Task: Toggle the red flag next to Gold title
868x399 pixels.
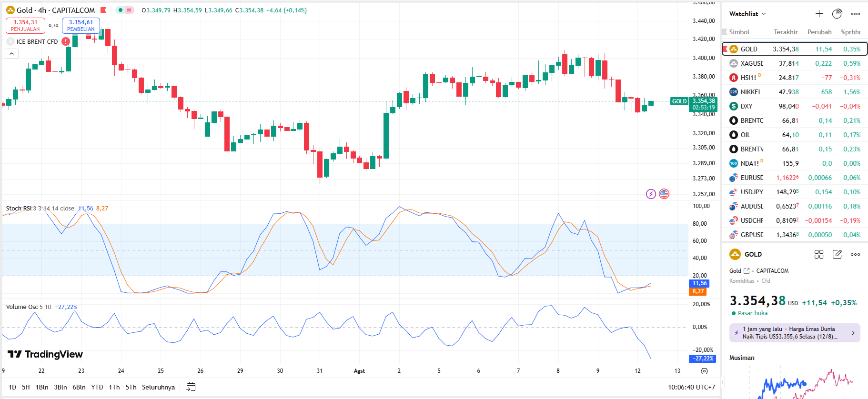Action: pyautogui.click(x=104, y=10)
